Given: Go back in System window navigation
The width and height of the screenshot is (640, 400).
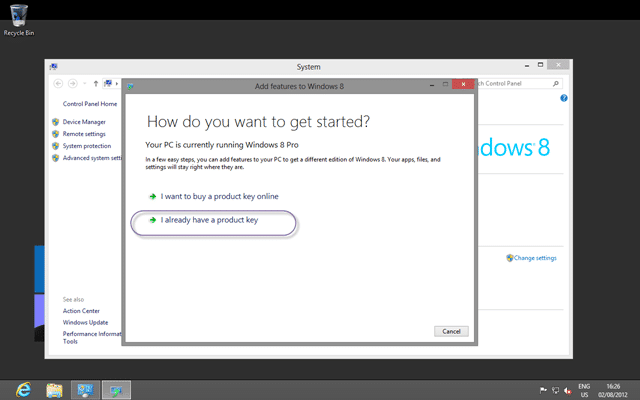Looking at the screenshot, I should (x=58, y=83).
